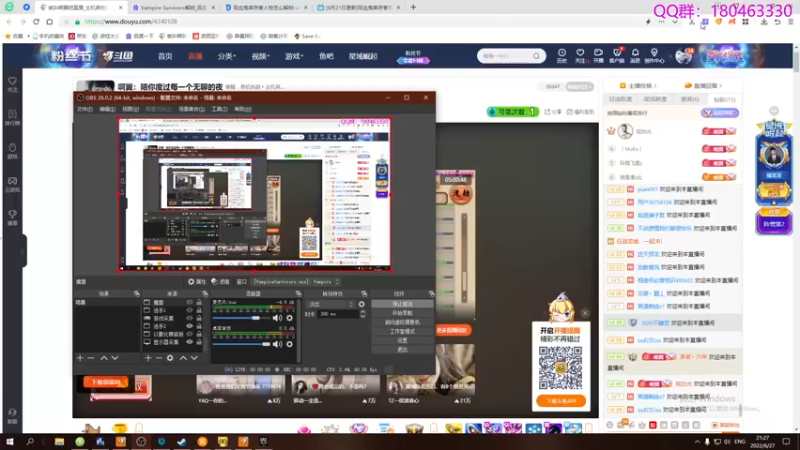
Task: Remove selected scene with minus icon
Action: (91, 358)
